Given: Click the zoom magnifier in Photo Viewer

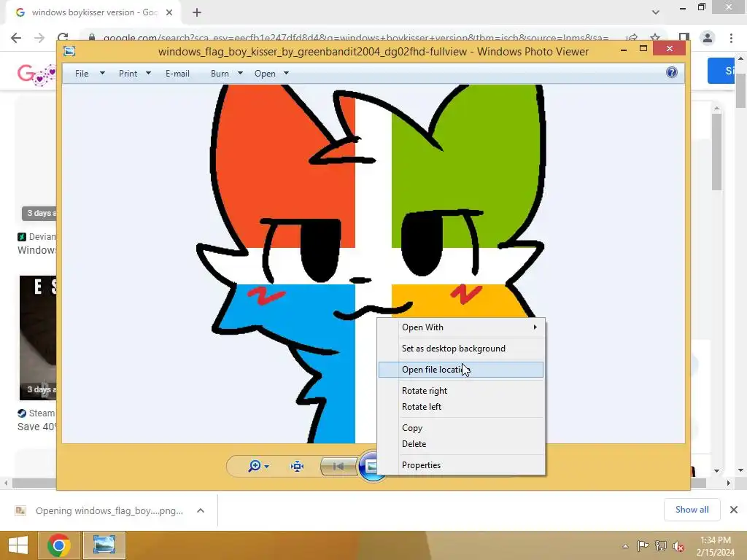Looking at the screenshot, I should [255, 466].
